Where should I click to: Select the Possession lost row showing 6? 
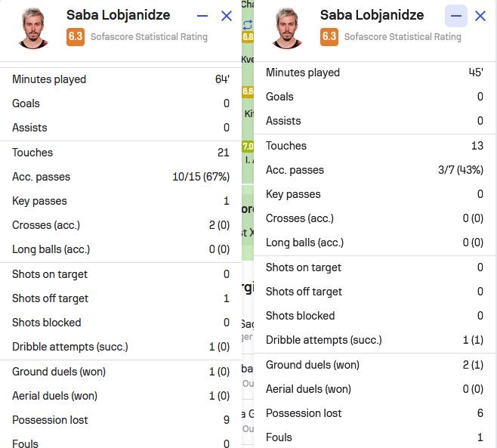coord(375,413)
